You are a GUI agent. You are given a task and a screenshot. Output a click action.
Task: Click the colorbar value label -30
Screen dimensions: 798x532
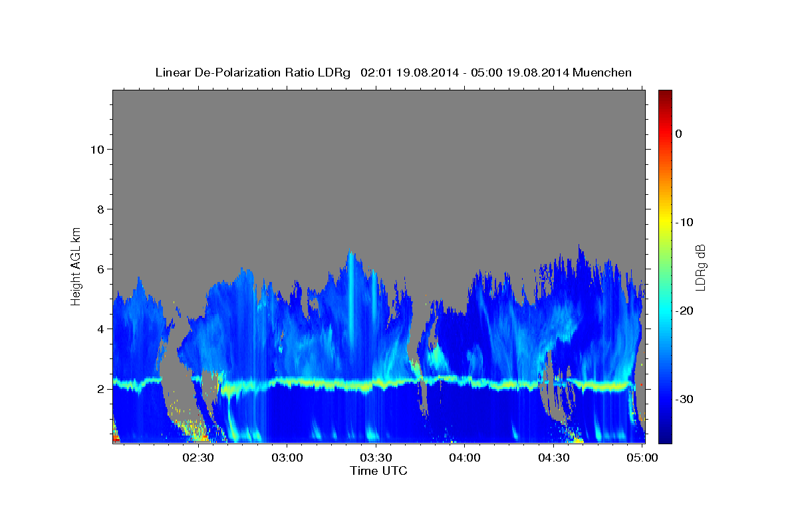684,399
